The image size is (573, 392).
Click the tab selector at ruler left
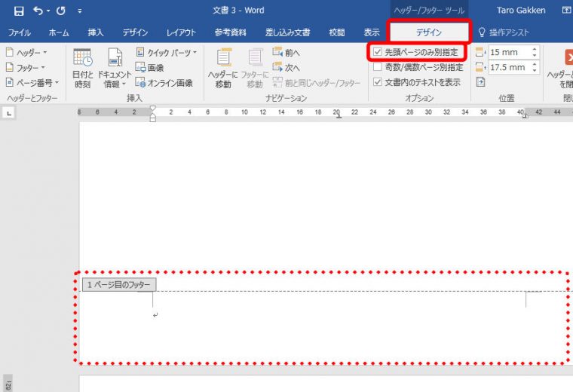point(9,113)
